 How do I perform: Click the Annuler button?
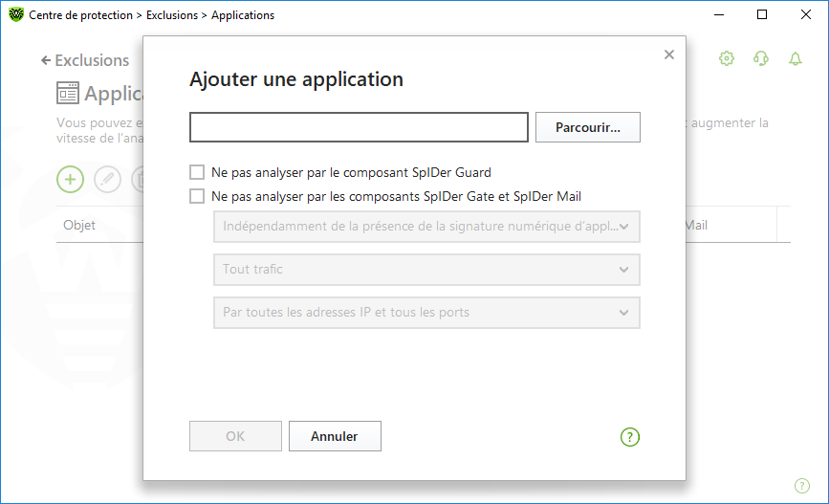coord(335,436)
